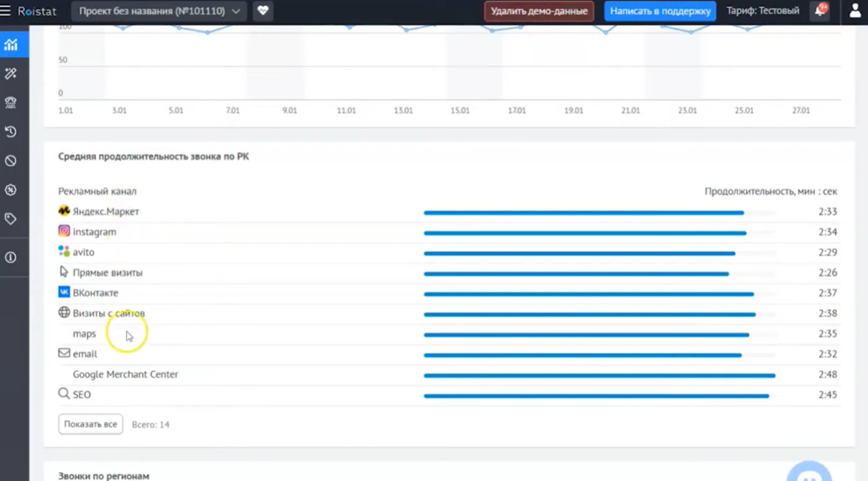This screenshot has height=481, width=868.
Task: Open the tag icon in the sidebar
Action: pyautogui.click(x=11, y=219)
